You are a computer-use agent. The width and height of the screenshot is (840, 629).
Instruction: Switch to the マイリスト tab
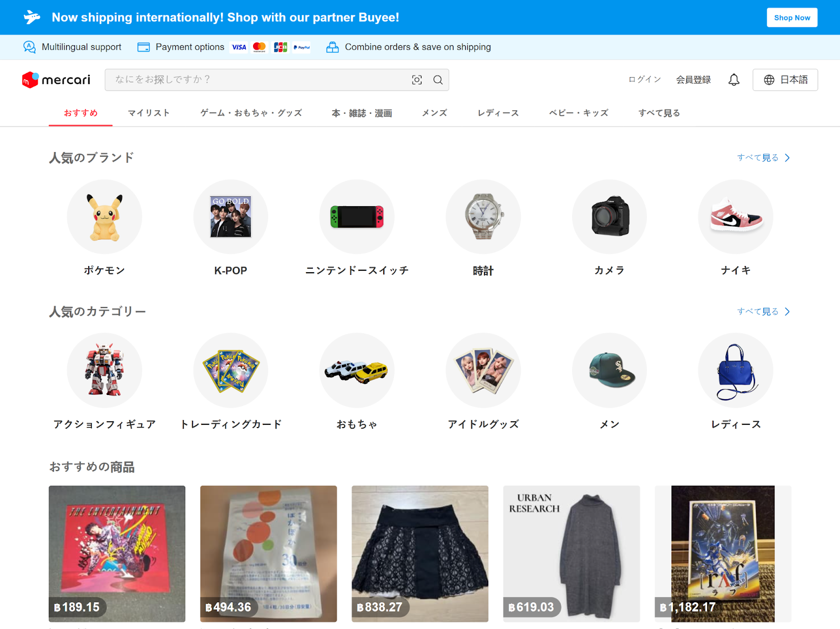(x=149, y=113)
